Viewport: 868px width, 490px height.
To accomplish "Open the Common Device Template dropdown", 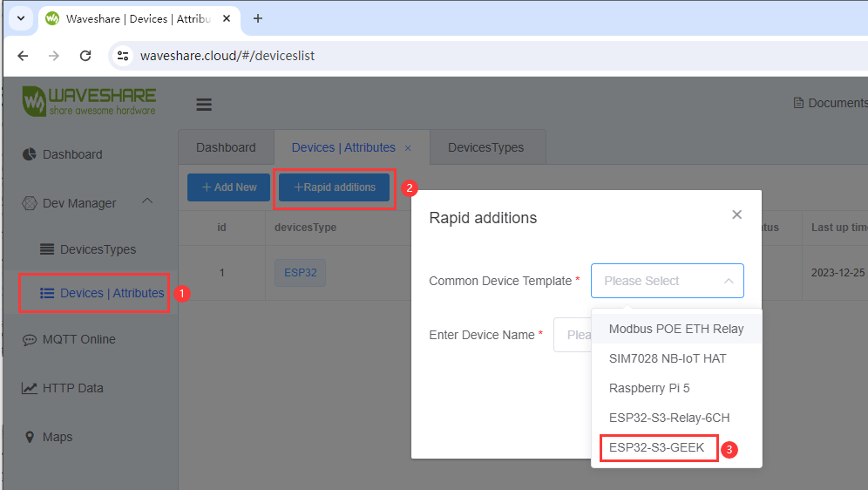I will (x=667, y=281).
